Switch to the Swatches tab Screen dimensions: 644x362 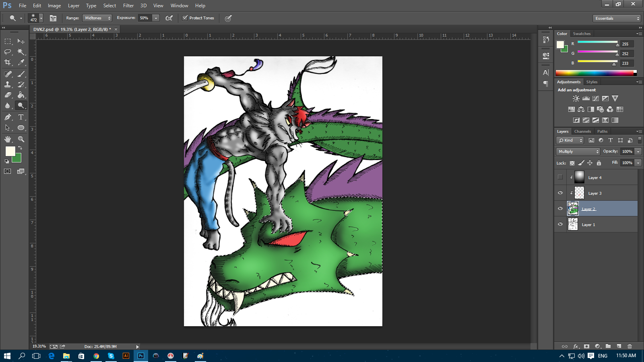[582, 34]
